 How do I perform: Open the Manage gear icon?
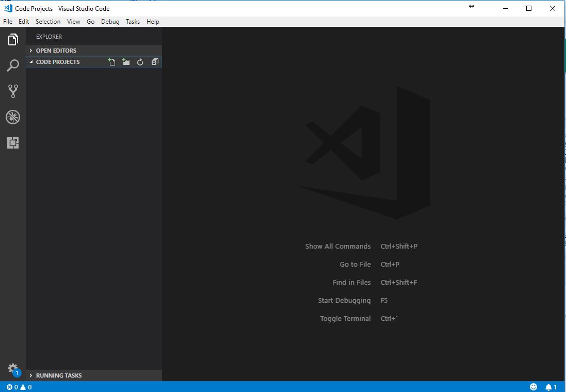[x=12, y=369]
